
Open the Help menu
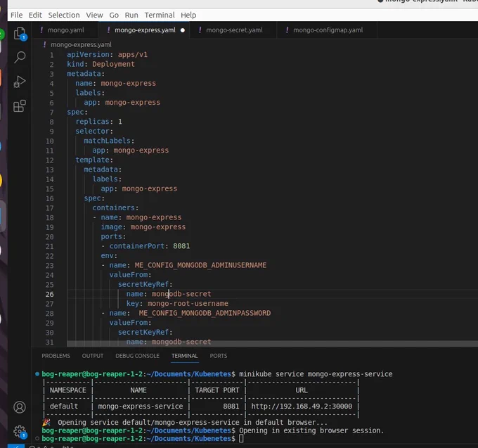(x=188, y=15)
